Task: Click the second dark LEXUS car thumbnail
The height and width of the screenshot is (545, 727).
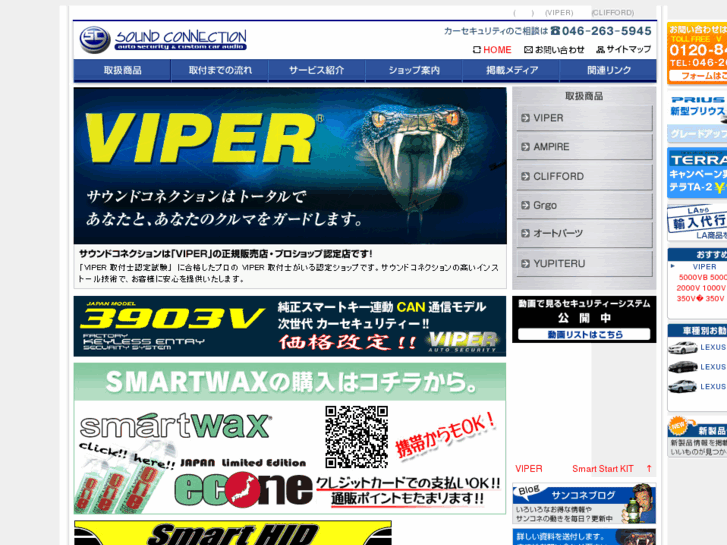Action: [x=682, y=367]
